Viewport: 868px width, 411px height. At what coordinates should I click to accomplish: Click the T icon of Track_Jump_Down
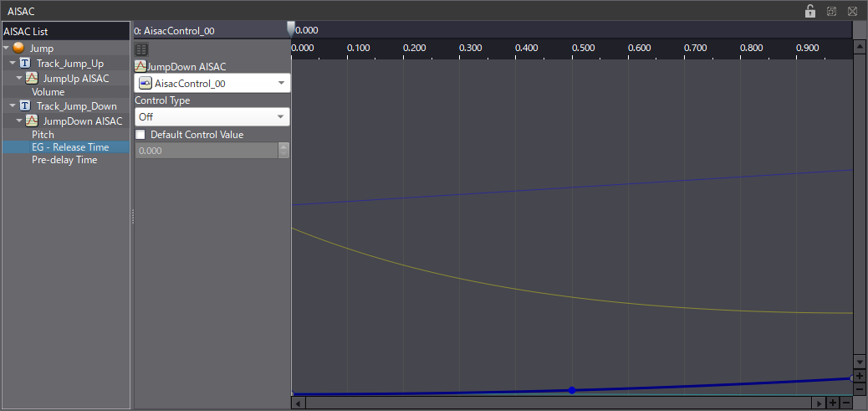click(x=25, y=105)
